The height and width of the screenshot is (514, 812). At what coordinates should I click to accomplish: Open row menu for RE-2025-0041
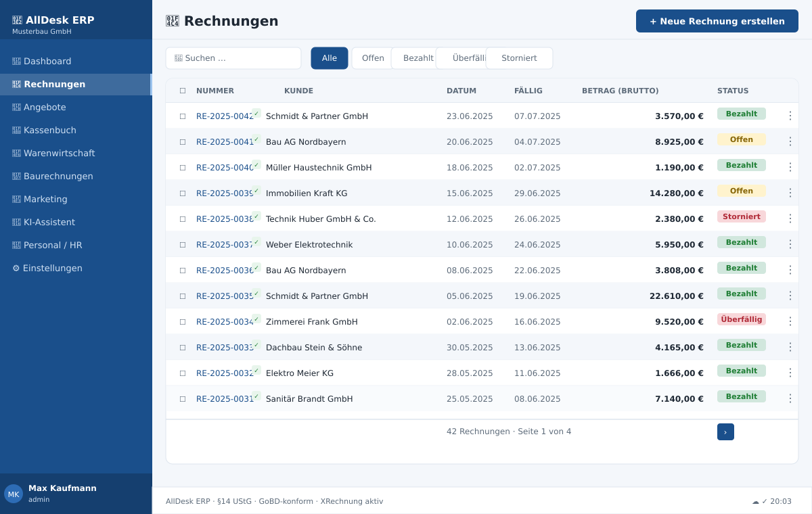coord(790,141)
